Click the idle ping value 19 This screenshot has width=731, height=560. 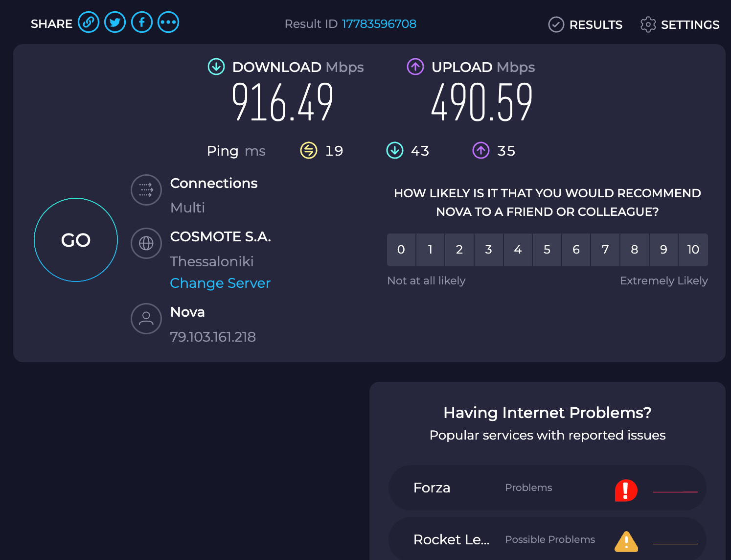tap(334, 151)
